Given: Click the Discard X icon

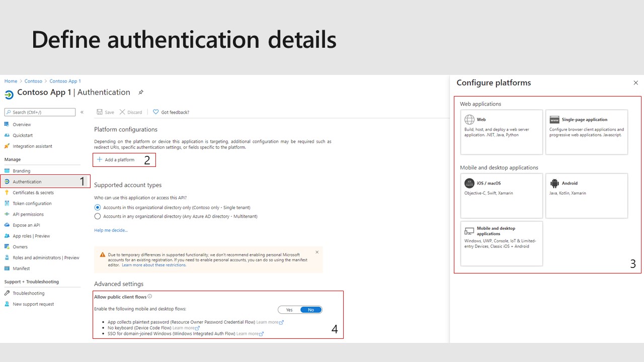Looking at the screenshot, I should pos(122,112).
